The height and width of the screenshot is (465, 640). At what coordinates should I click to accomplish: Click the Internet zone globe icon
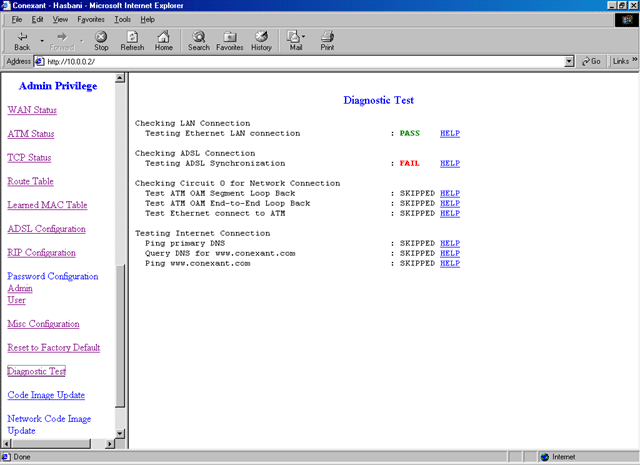(544, 457)
